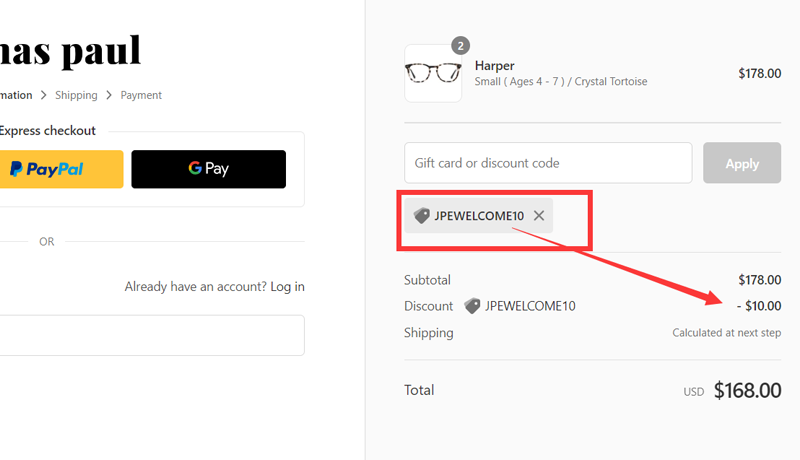Select the Harper product name
This screenshot has width=800, height=460.
494,66
